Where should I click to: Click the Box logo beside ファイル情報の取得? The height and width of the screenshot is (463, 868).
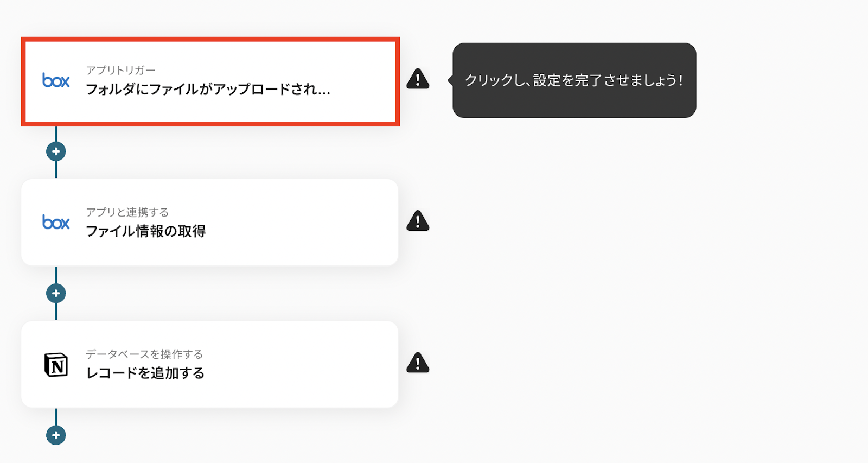tap(56, 222)
